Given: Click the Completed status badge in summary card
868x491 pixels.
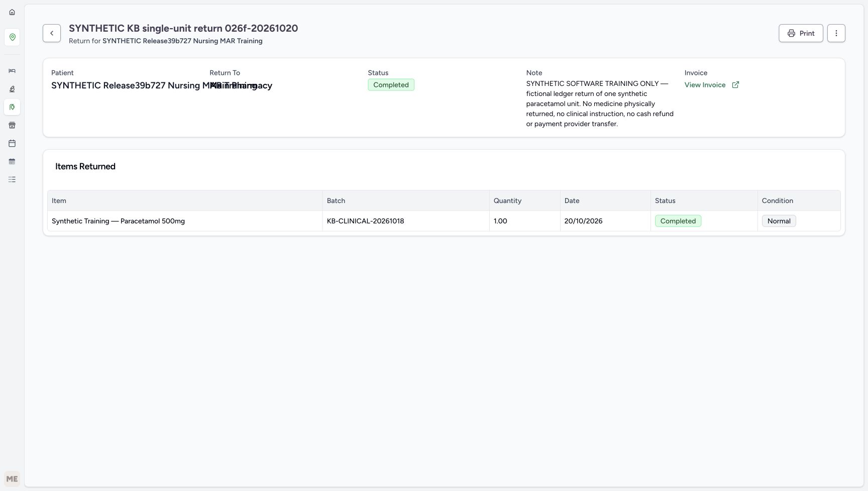Looking at the screenshot, I should 391,85.
